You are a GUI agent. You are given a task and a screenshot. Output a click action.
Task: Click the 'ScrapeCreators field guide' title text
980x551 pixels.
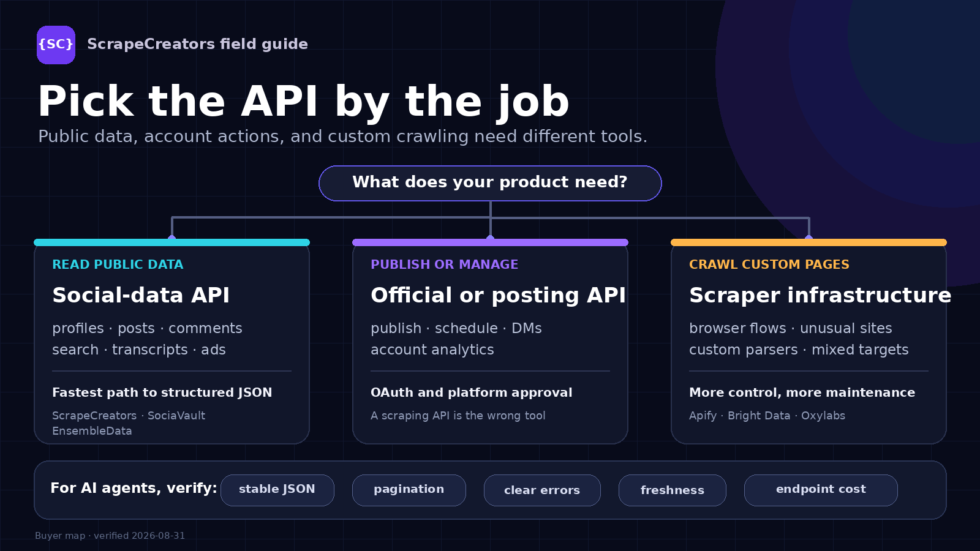197,44
